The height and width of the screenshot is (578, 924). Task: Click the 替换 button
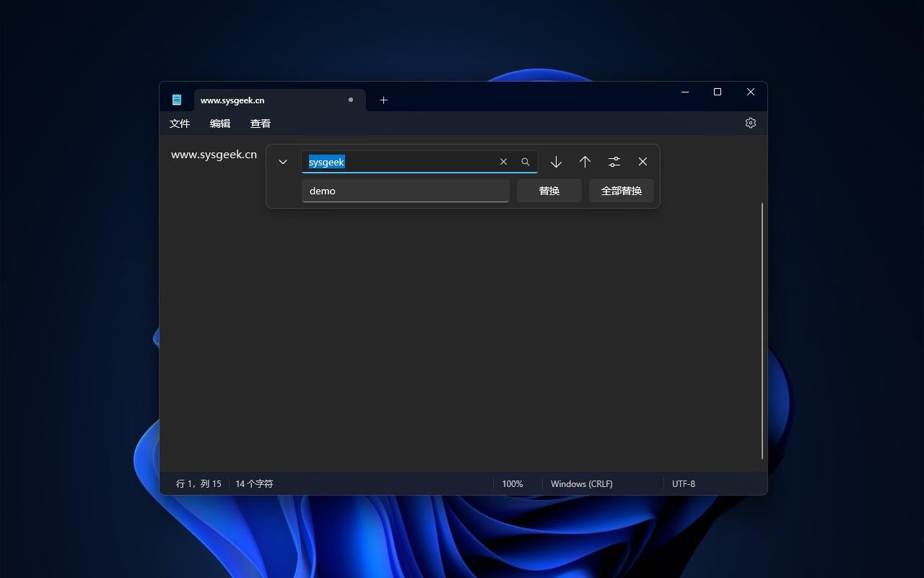point(549,190)
